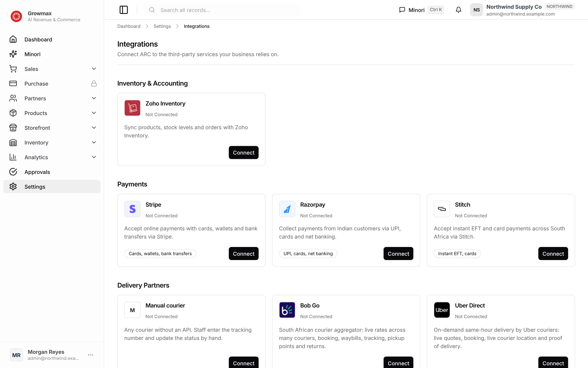Click the Manual courier M icon
The width and height of the screenshot is (588, 368).
tap(132, 310)
